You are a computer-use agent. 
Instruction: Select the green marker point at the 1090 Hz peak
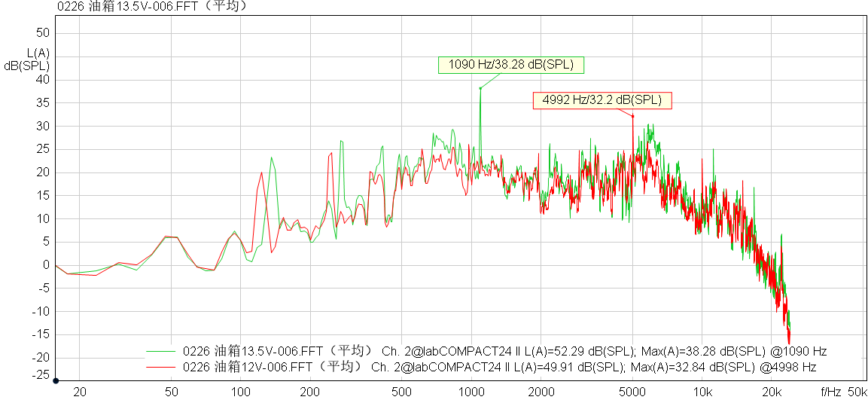point(480,88)
